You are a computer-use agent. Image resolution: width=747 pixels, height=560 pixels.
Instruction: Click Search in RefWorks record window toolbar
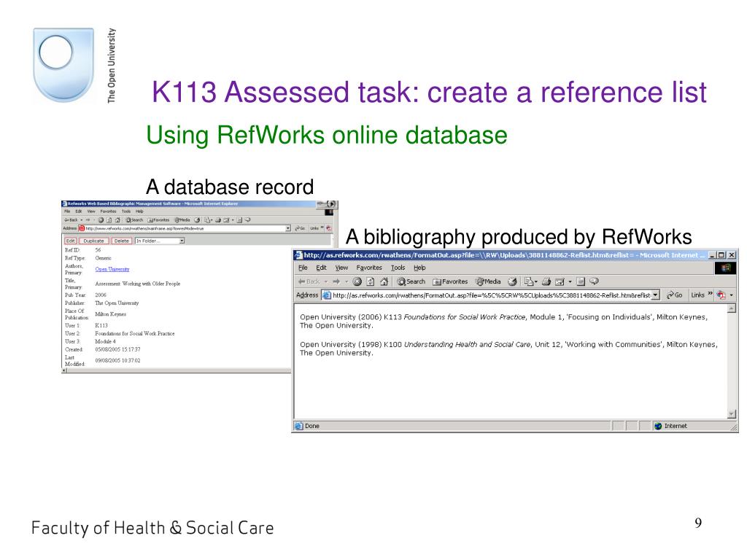pyautogui.click(x=134, y=220)
